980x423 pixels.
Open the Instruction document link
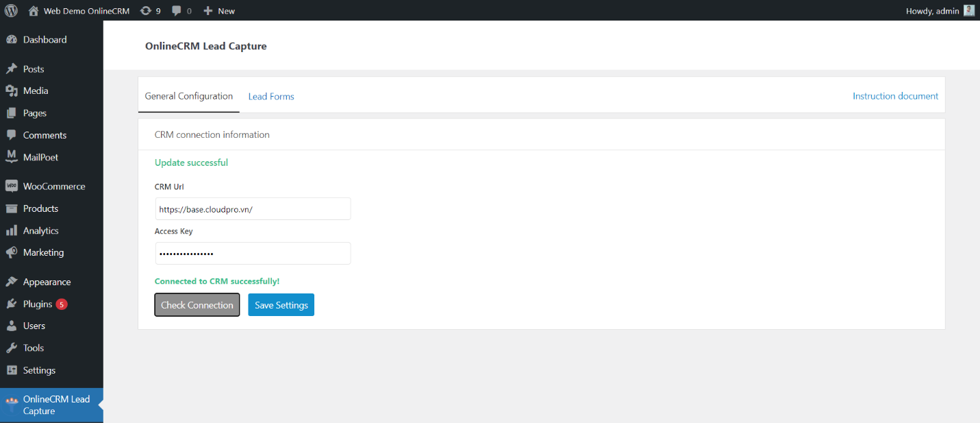pyautogui.click(x=895, y=96)
